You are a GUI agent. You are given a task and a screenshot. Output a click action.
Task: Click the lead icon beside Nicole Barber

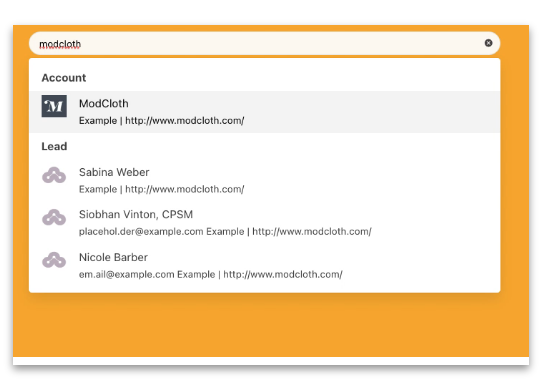click(x=54, y=260)
